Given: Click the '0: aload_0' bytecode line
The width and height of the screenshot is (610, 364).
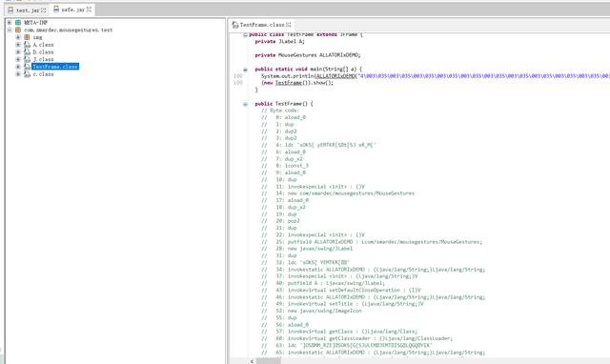Looking at the screenshot, I should click(284, 117).
